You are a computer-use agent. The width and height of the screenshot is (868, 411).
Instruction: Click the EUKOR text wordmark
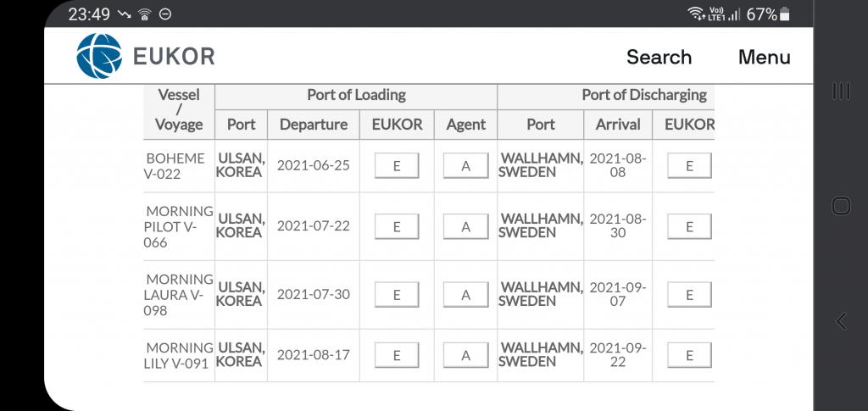point(174,57)
